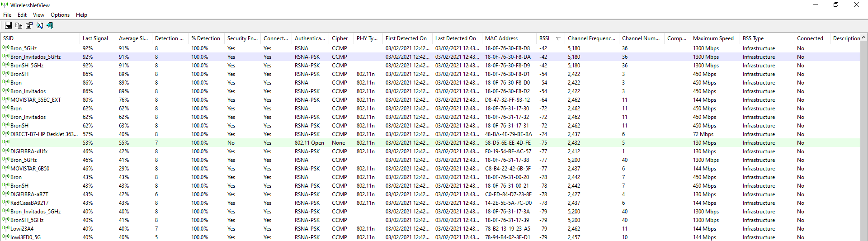Image resolution: width=868 pixels, height=241 pixels.
Task: Click the antenna icon beside DIGIFIBRA-dUfx
Action: [6, 151]
